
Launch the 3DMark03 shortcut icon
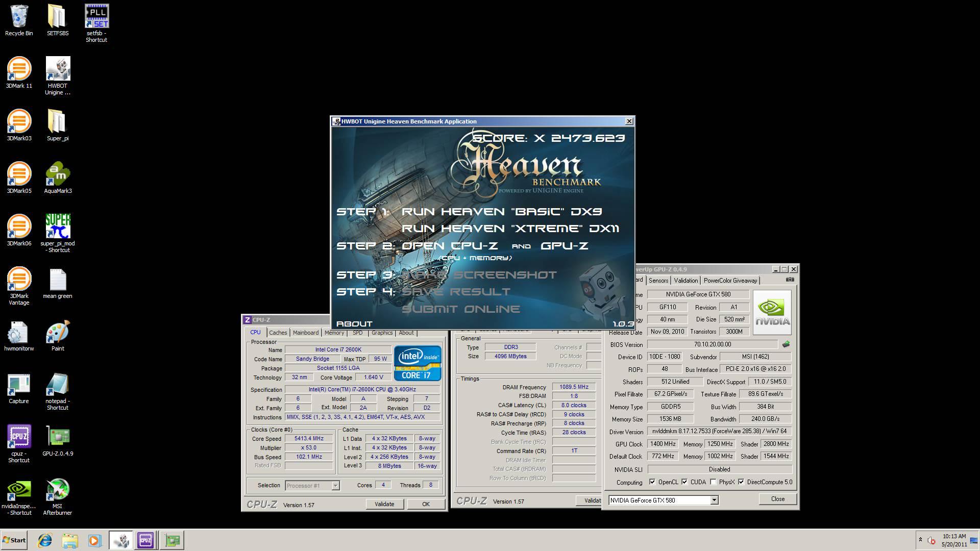19,126
